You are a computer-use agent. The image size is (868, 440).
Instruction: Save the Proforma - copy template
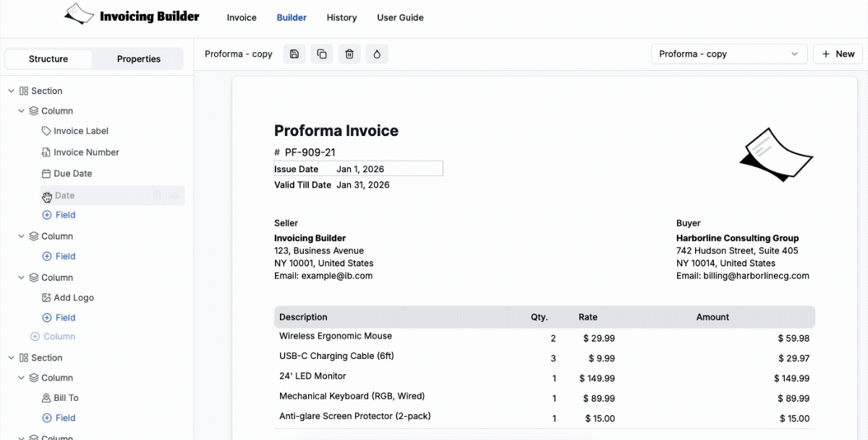294,54
